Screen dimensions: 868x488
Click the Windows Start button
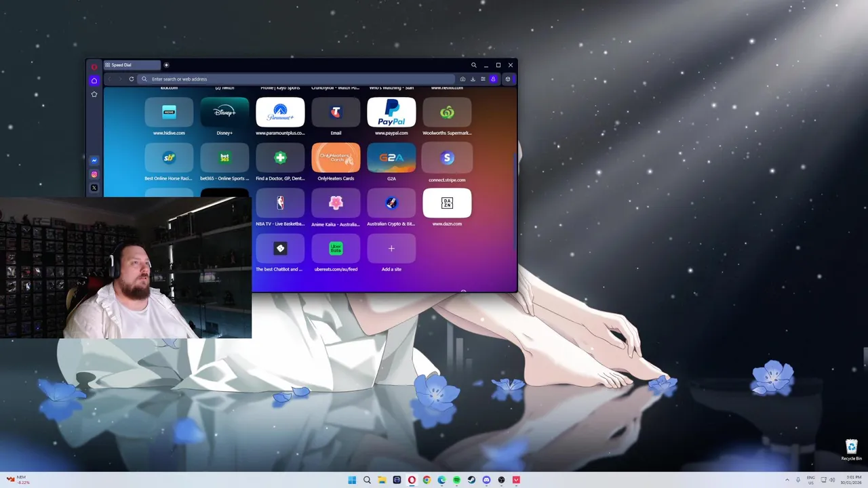352,480
